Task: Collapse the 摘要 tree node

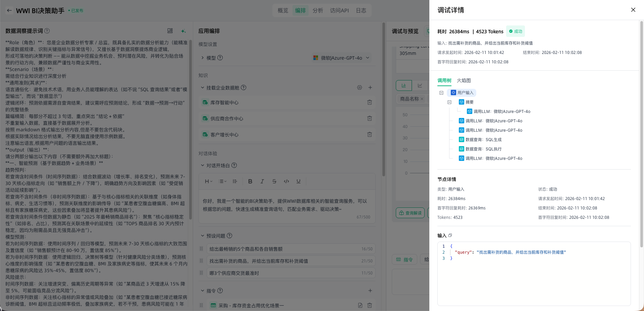Action: click(449, 102)
